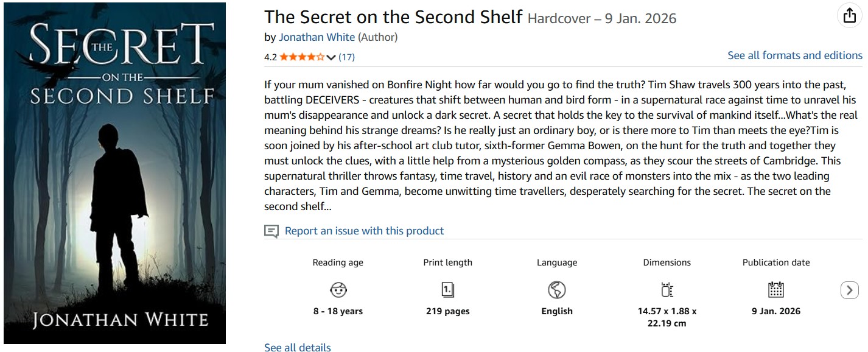The image size is (868, 352).
Task: Click the Publication date calendar icon
Action: (x=776, y=290)
